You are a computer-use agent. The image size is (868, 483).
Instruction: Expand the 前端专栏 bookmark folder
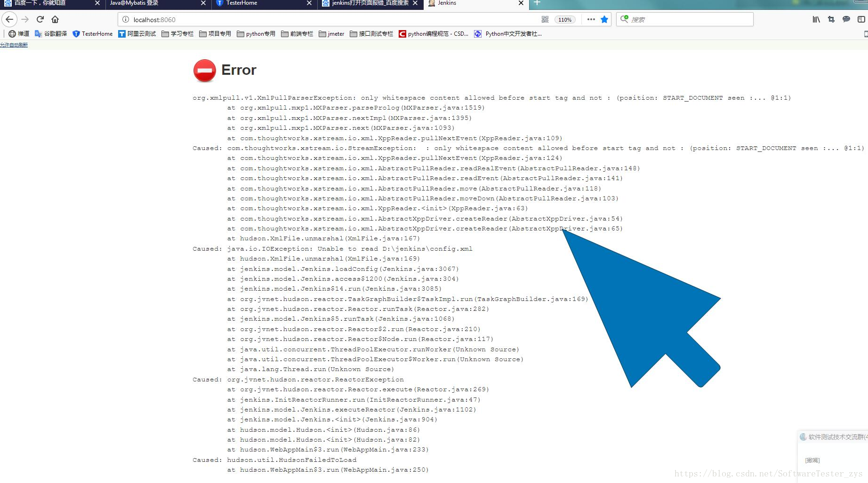pyautogui.click(x=297, y=34)
